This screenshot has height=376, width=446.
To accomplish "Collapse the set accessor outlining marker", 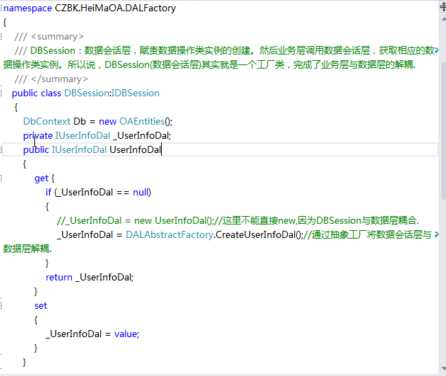I will (x=1, y=306).
